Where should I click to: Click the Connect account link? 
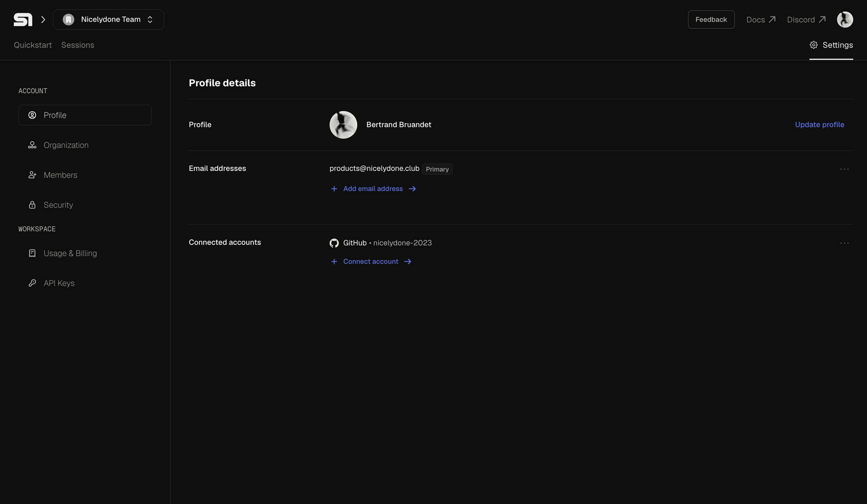click(371, 262)
